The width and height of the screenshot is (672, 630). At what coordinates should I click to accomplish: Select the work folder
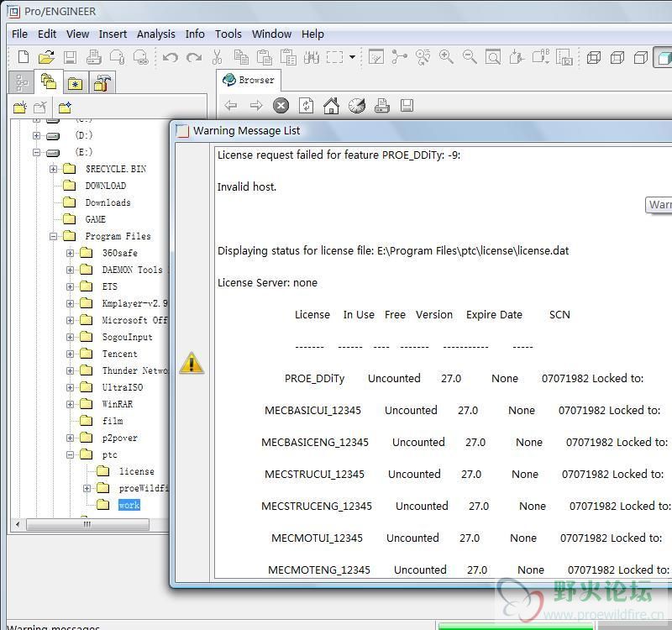[129, 505]
